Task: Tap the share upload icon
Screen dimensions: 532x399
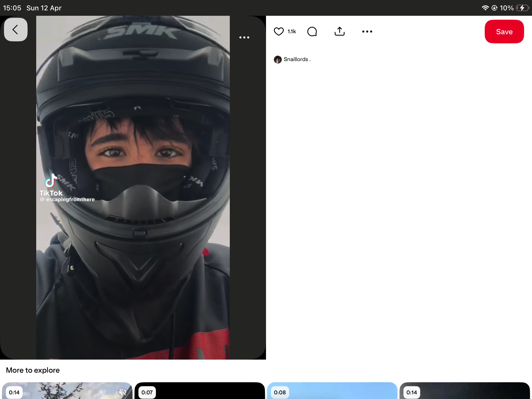Action: tap(339, 32)
